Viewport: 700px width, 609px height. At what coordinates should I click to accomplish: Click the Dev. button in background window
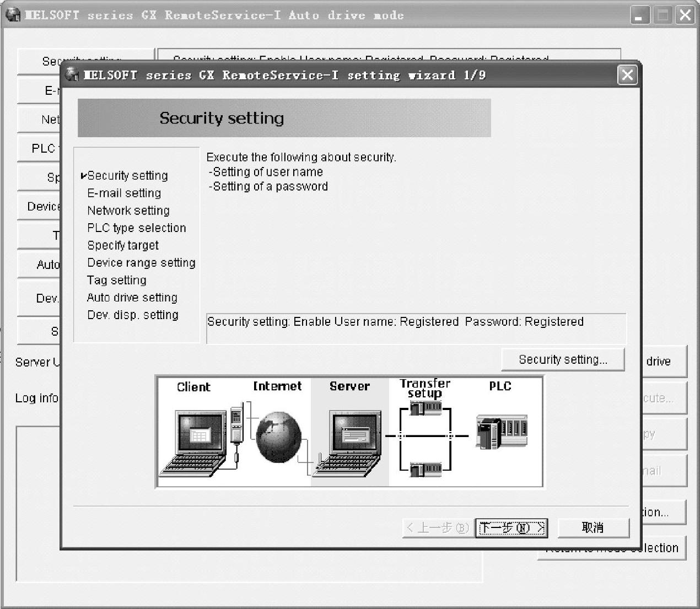(x=40, y=298)
